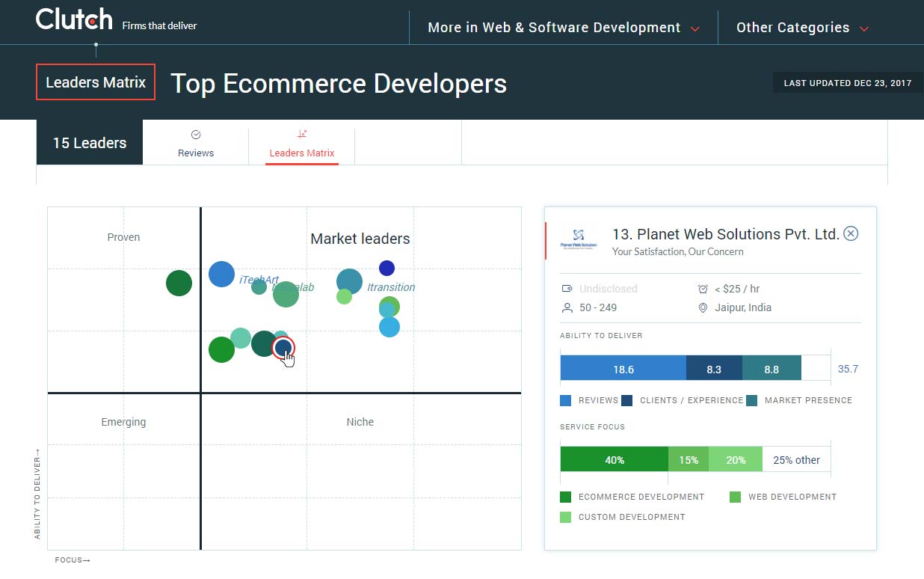
Task: Click the "50 - 249" employees text
Action: tap(598, 307)
